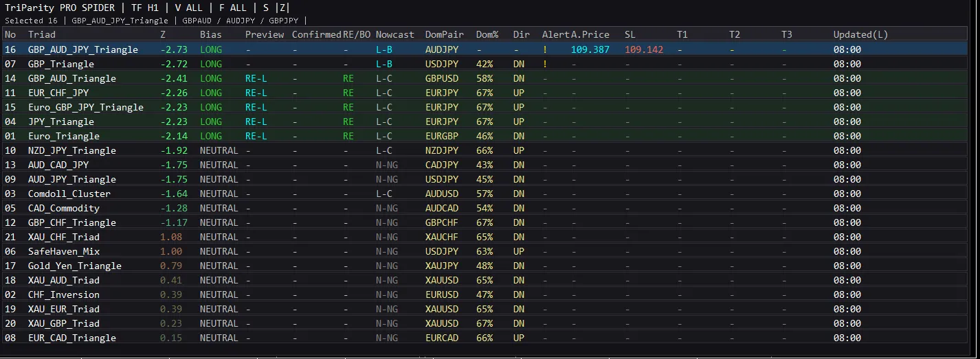
Task: Select the XAU_GBP_Triad row
Action: pyautogui.click(x=484, y=323)
